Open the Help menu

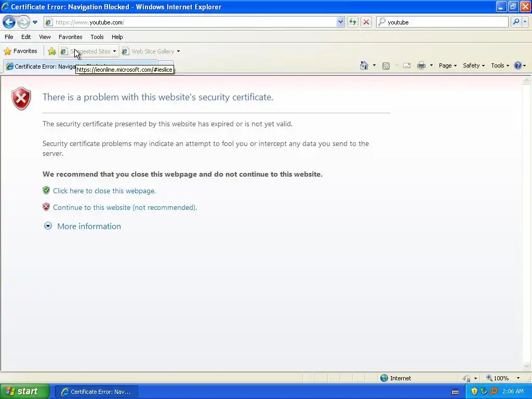point(117,37)
